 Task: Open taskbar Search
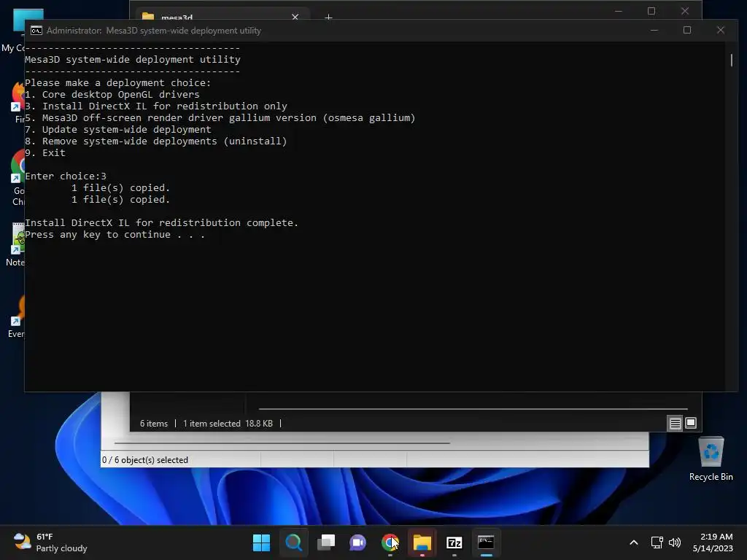[293, 542]
